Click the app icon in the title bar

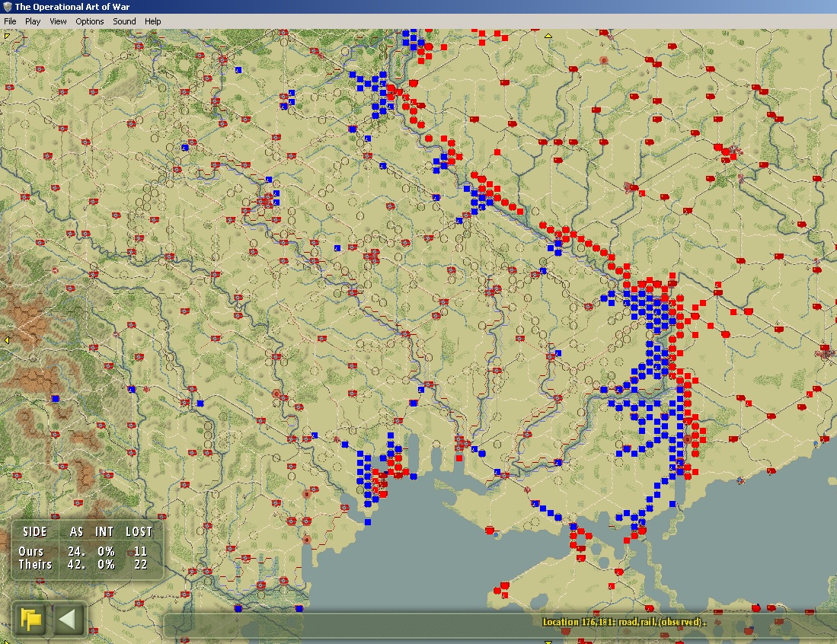(7, 7)
